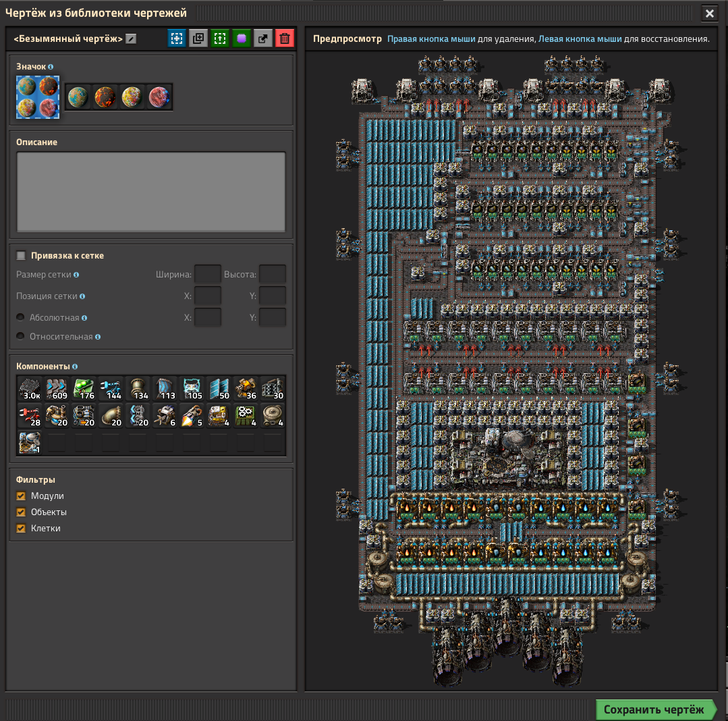The image size is (728, 721).
Task: Choose the Относительная radio option
Action: [21, 336]
